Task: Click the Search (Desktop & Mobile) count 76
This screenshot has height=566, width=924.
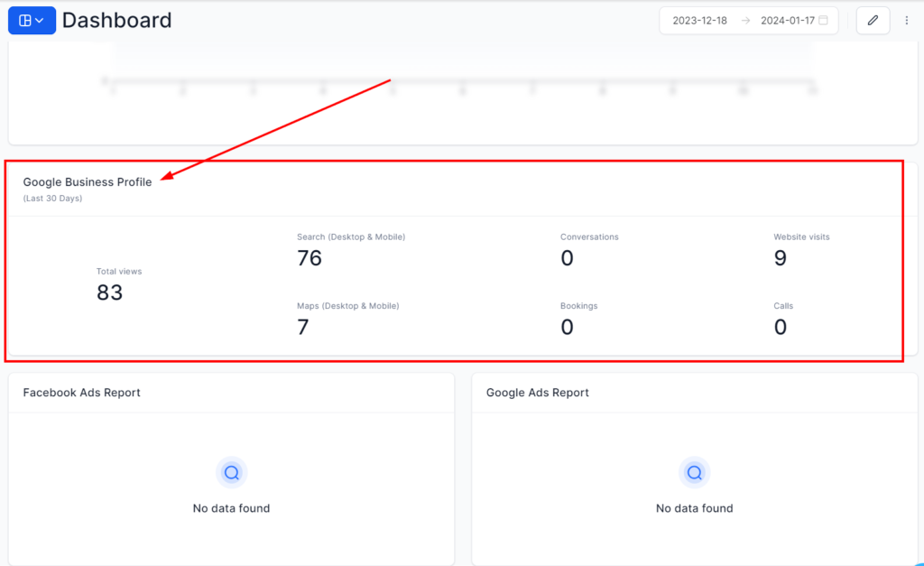Action: [x=310, y=258]
